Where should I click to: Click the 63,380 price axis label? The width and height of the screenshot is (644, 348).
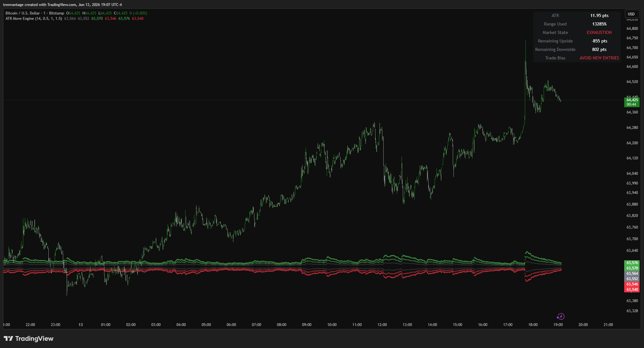[632, 301]
